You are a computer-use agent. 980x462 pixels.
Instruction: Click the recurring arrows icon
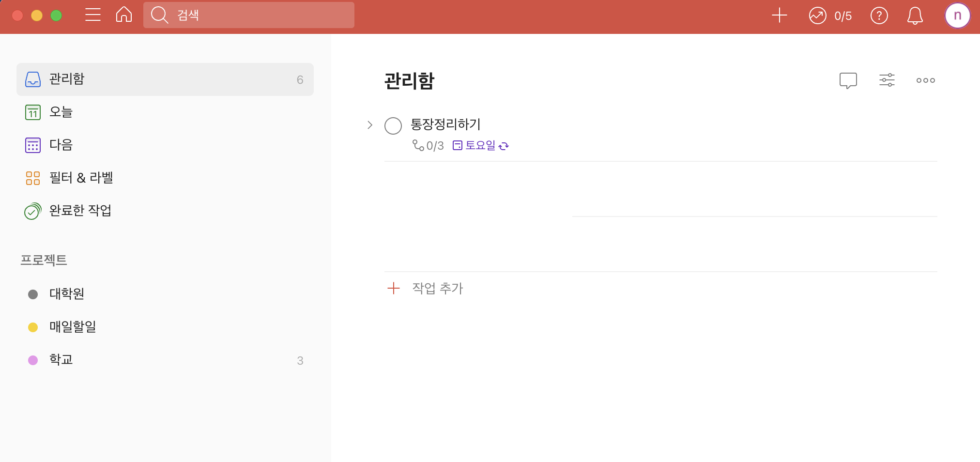pos(504,146)
